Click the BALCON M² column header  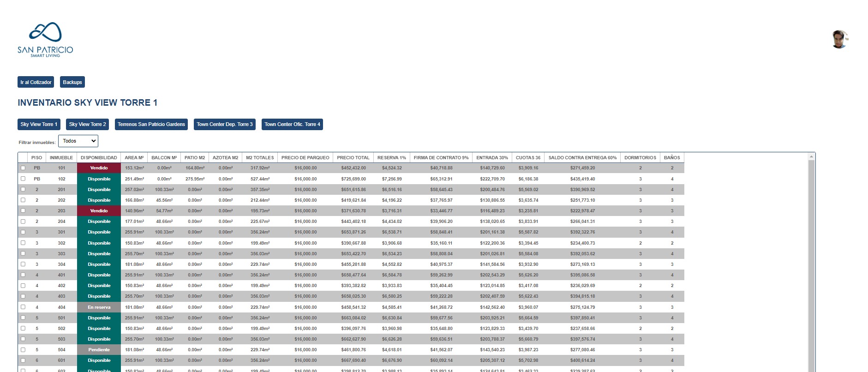[x=164, y=157]
